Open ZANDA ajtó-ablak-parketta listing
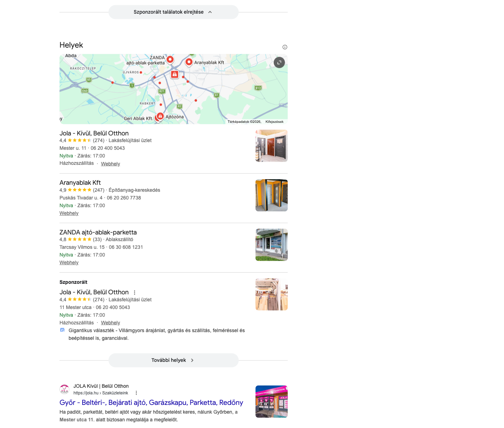The width and height of the screenshot is (504, 428). pyautogui.click(x=98, y=232)
